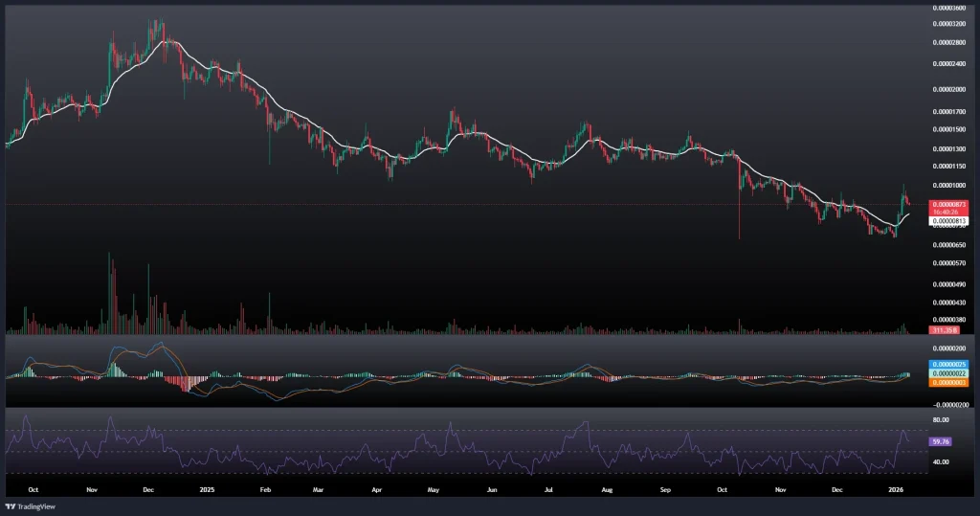Viewport: 980px width, 516px height.
Task: Click the 80.00 level on RSI scale
Action: (941, 419)
